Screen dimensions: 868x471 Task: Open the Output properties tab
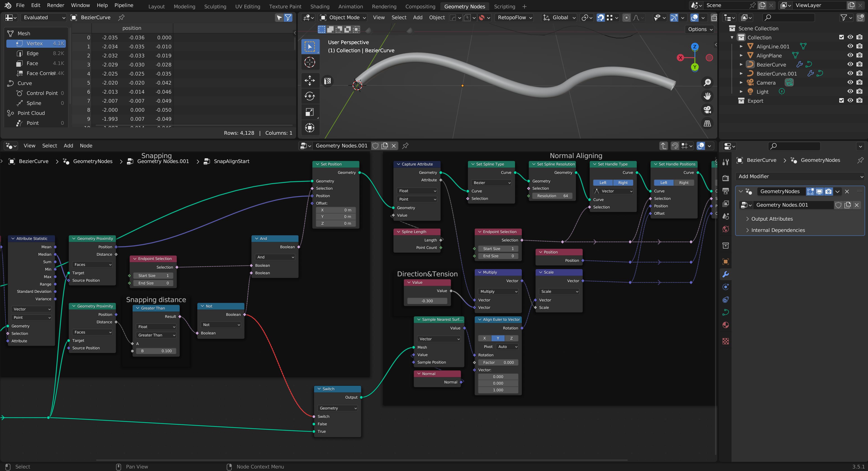click(x=726, y=191)
